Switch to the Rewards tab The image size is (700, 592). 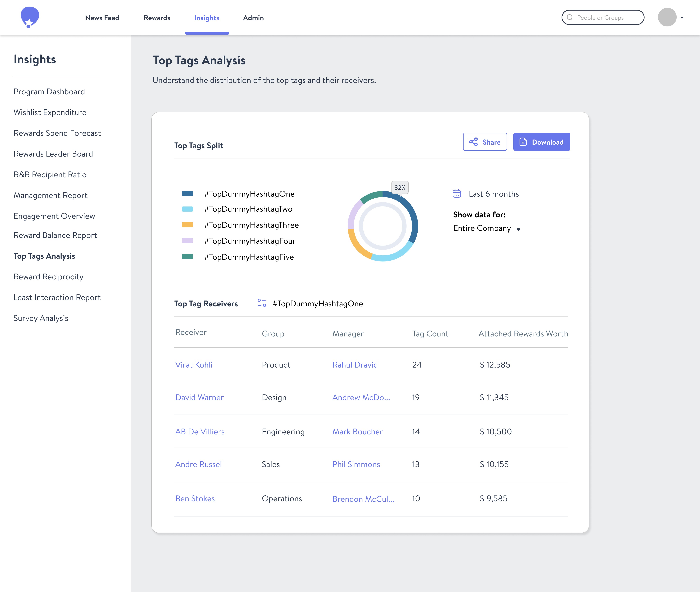[157, 18]
